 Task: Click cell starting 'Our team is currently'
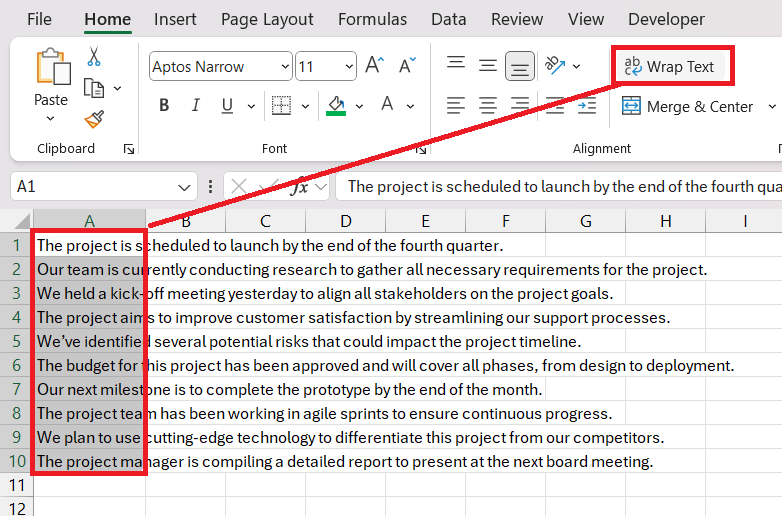89,269
